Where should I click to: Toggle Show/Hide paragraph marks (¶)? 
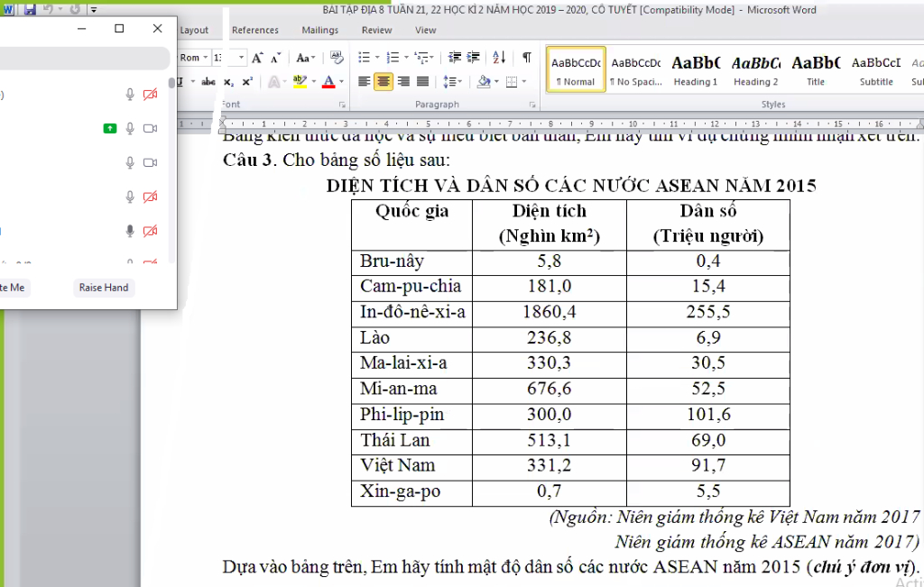(527, 58)
